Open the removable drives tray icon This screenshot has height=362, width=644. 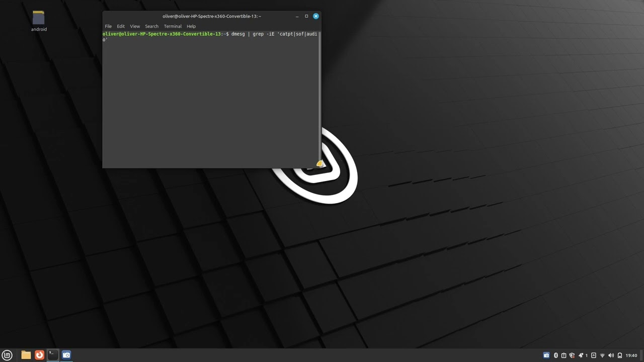tap(594, 355)
